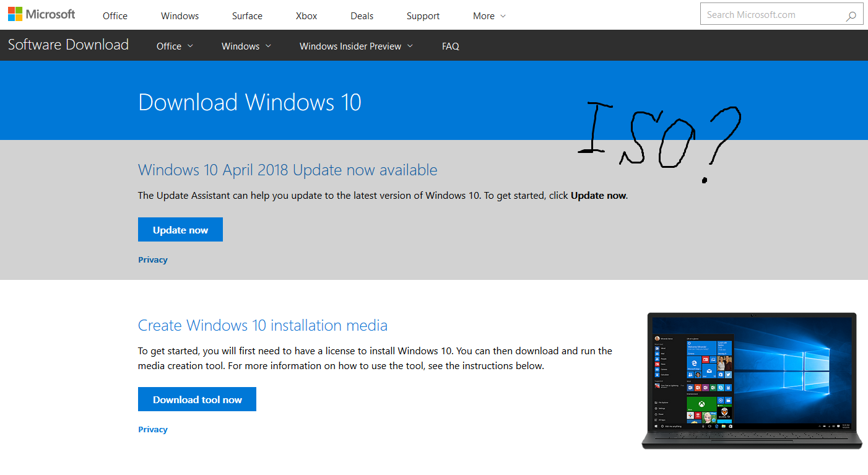Open the Surface menu item
Screen dimensions: 868x475
point(246,15)
